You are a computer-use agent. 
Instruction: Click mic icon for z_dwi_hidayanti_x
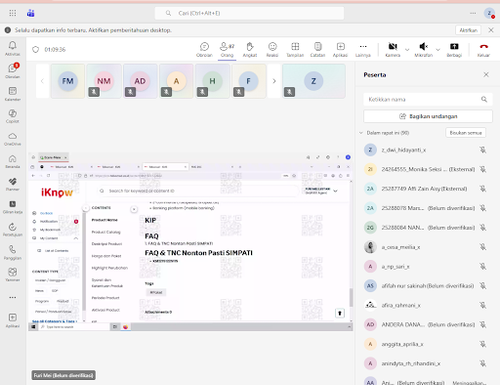tap(483, 150)
